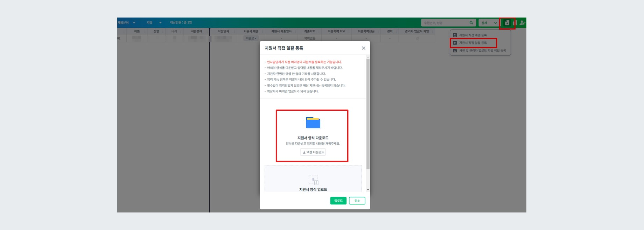Click the 최종학력 학교 column header
This screenshot has width=644, height=230.
[336, 31]
